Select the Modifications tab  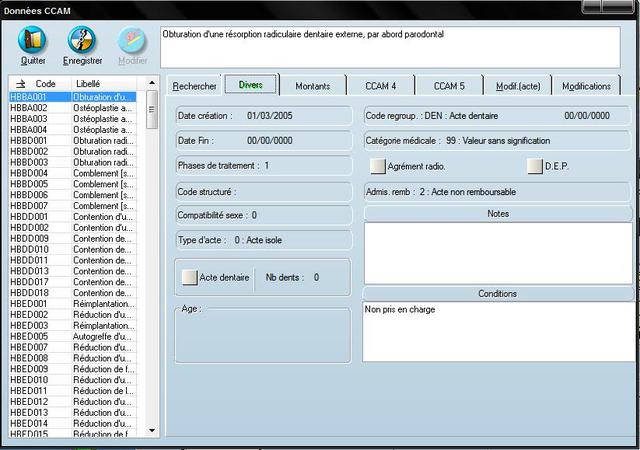click(x=586, y=86)
